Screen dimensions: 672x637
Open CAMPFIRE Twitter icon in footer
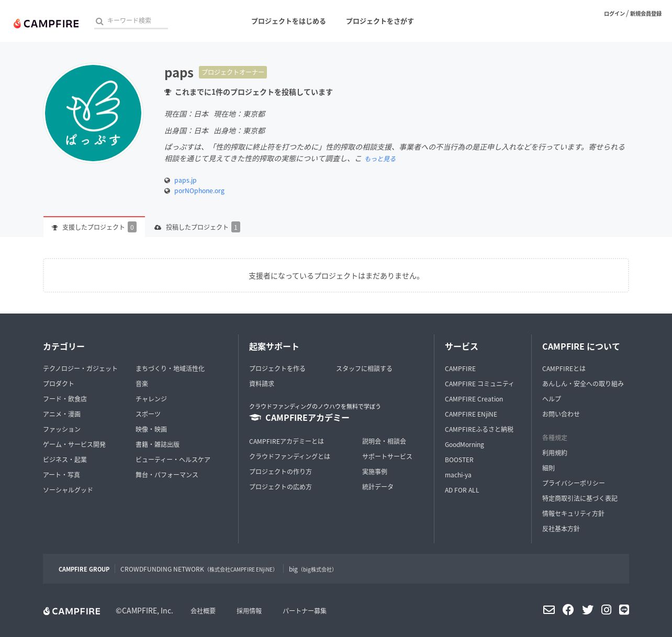tap(588, 610)
